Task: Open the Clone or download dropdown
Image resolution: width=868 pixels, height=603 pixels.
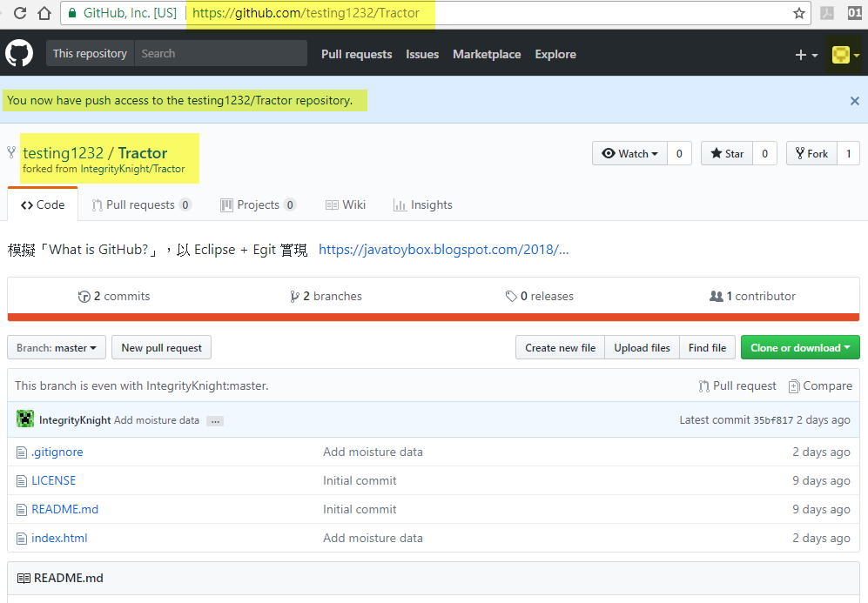Action: tap(799, 346)
